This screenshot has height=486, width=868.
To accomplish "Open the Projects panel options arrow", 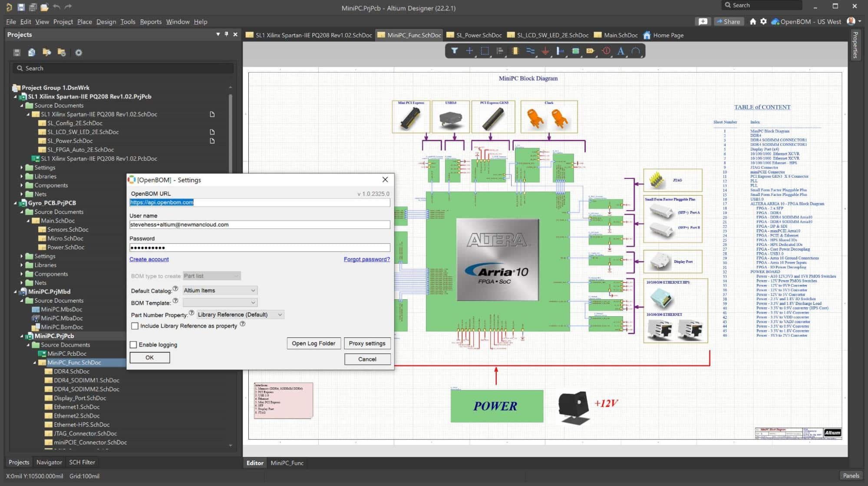I will coord(218,34).
